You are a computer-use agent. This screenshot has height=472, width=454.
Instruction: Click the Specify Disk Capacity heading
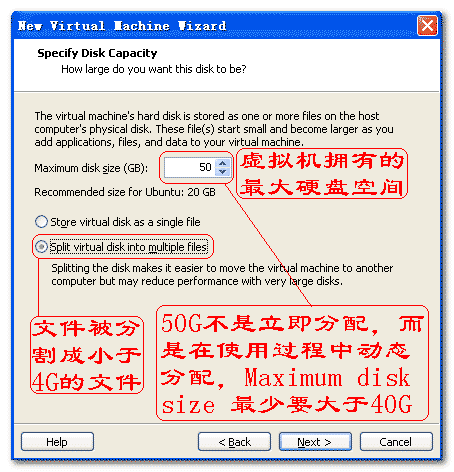[x=97, y=53]
